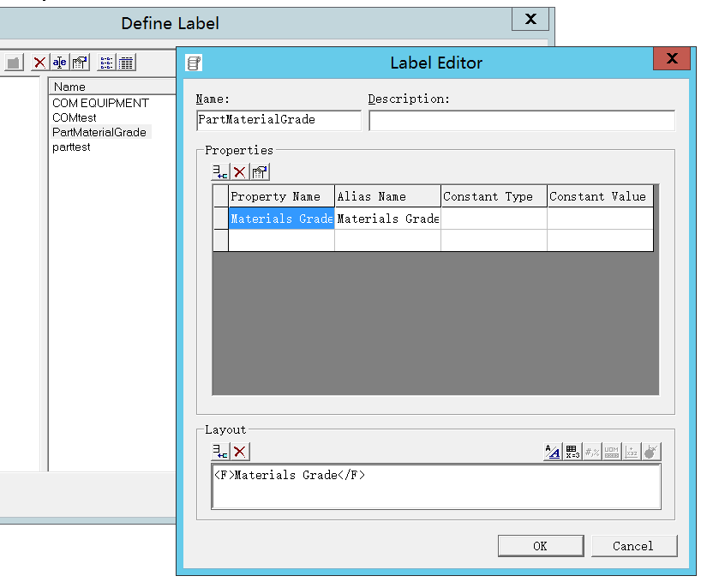The width and height of the screenshot is (701, 588).
Task: Click the Materials Grade alias name cell
Action: coord(387,219)
